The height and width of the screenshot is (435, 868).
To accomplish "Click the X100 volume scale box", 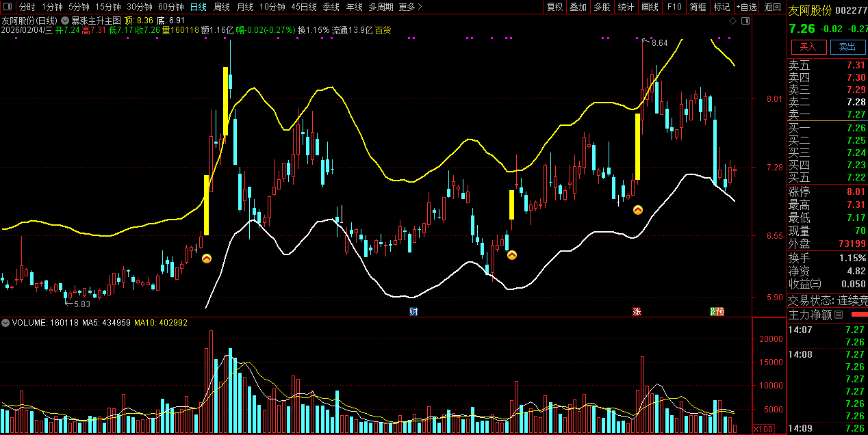I will (763, 429).
